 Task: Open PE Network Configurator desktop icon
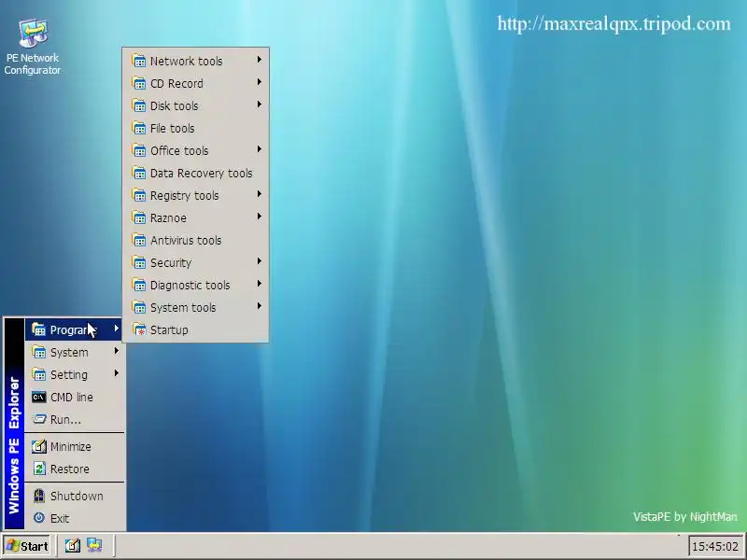pos(33,47)
